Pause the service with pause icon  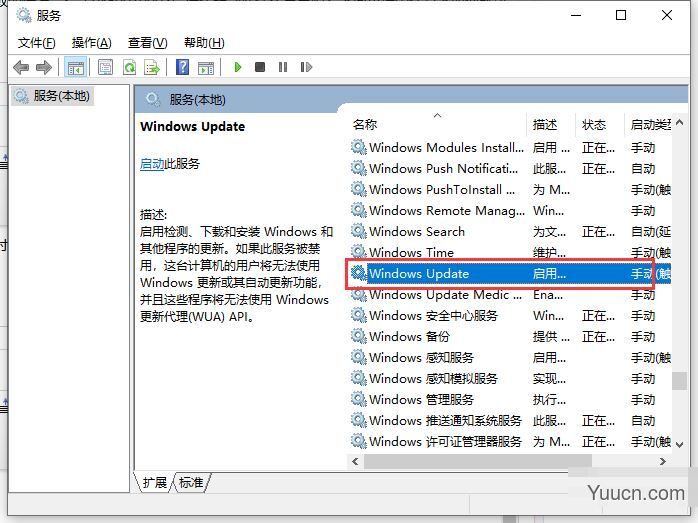coord(283,67)
